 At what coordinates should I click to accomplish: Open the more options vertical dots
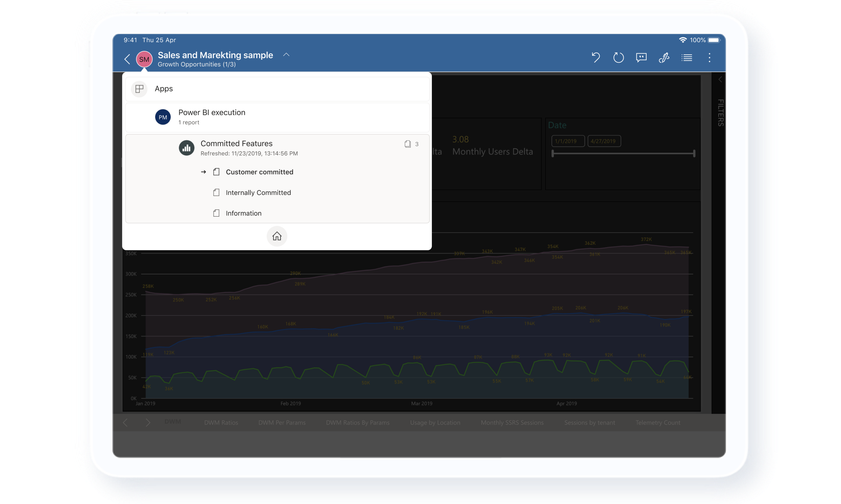[x=709, y=57]
